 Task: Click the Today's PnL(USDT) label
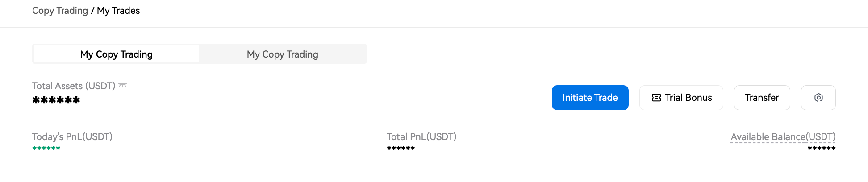pos(72,136)
